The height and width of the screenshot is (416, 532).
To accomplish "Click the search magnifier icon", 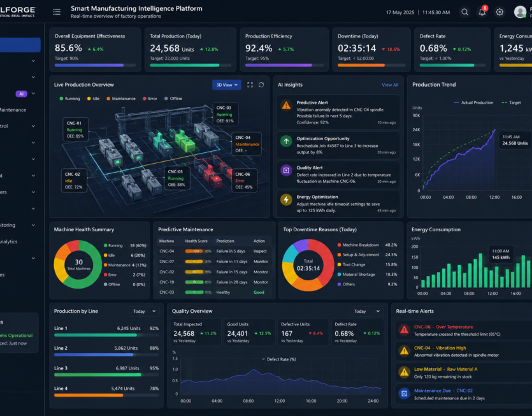I will click(465, 12).
